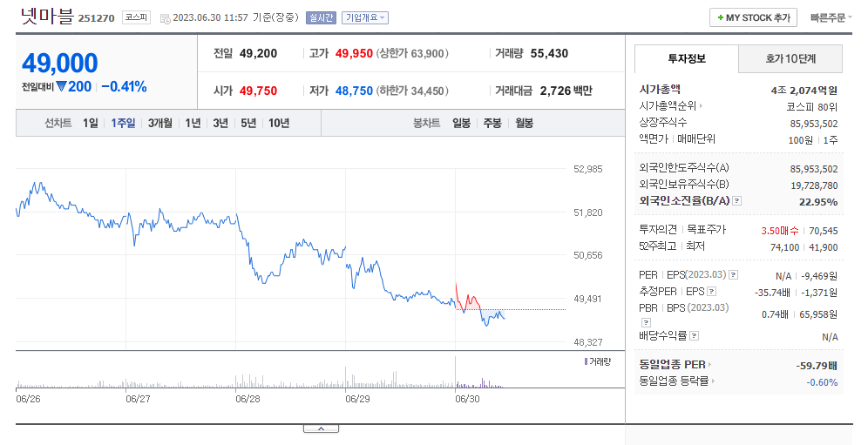868x445 pixels.
Task: Click the 넷마블 stock name heading
Action: [x=47, y=16]
